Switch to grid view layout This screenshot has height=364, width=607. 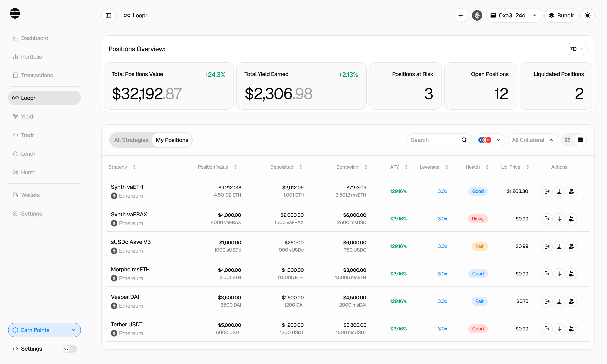pos(567,140)
